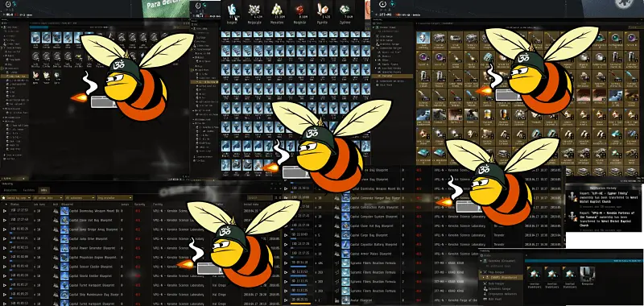The width and height of the screenshot is (644, 306).
Task: Select the Pyerite mineral icon
Action: [x=323, y=10]
